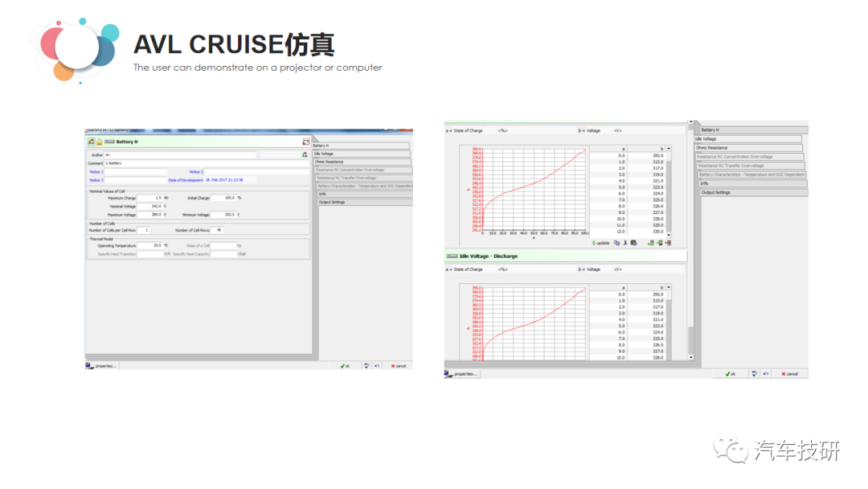Confirm with ok in the battery form dialog
Viewport: 868px width, 489px height.
[346, 366]
